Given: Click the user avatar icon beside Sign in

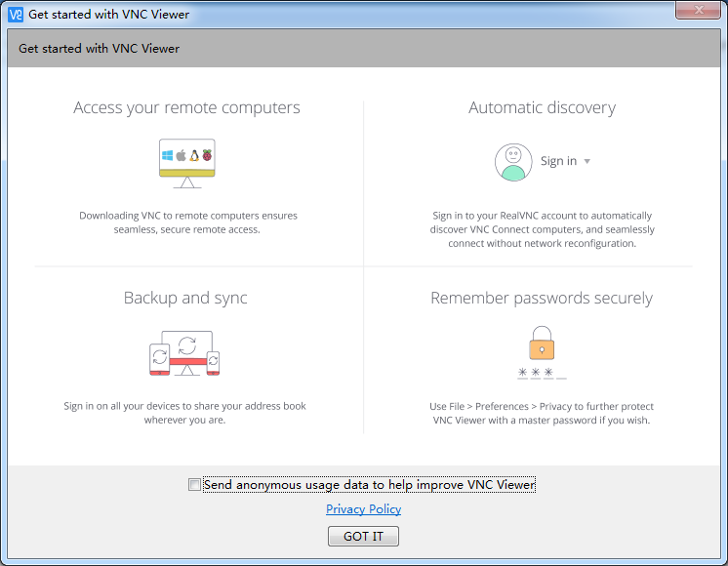Looking at the screenshot, I should click(513, 162).
